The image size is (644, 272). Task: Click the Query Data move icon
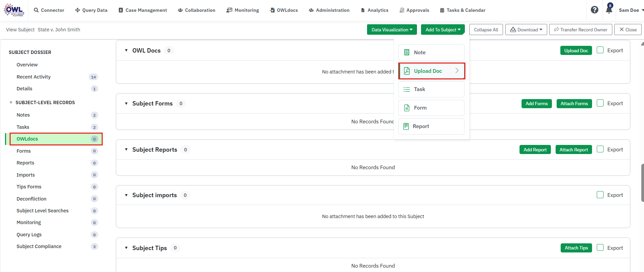(78, 10)
